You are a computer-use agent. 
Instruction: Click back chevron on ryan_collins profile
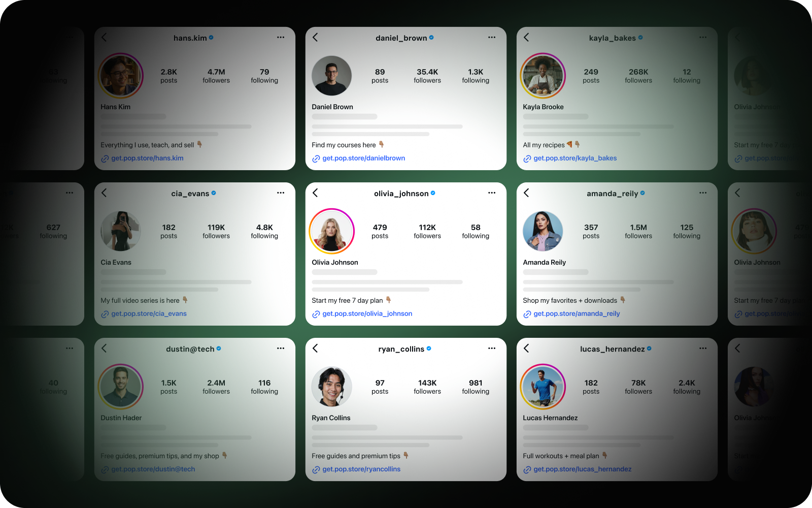pos(315,348)
